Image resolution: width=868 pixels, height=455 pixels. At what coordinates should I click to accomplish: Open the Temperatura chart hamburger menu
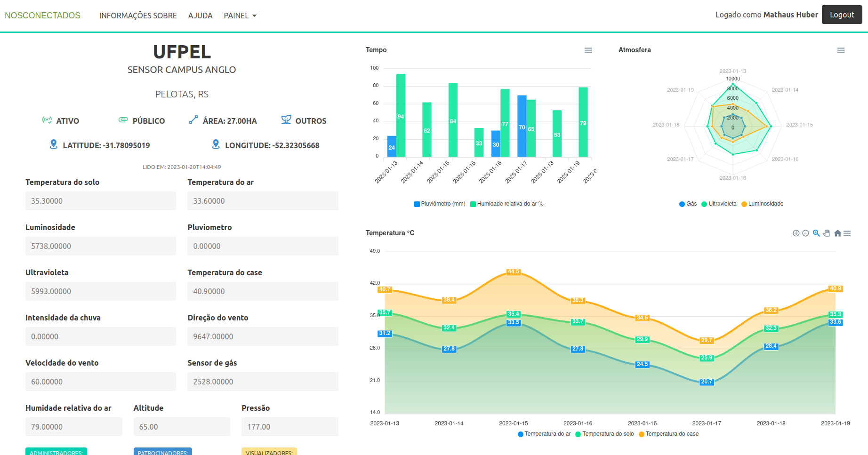pos(847,233)
